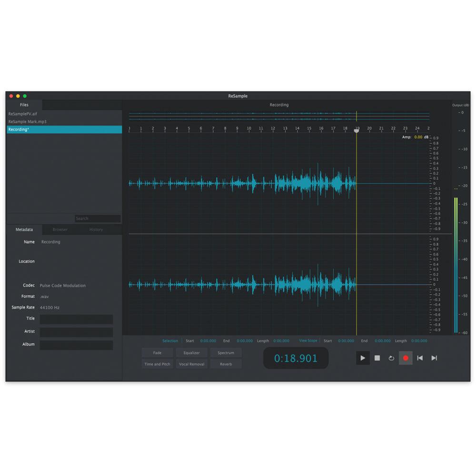Select ReSamplePV.aif in the file list
The image size is (476, 476).
pos(22,114)
